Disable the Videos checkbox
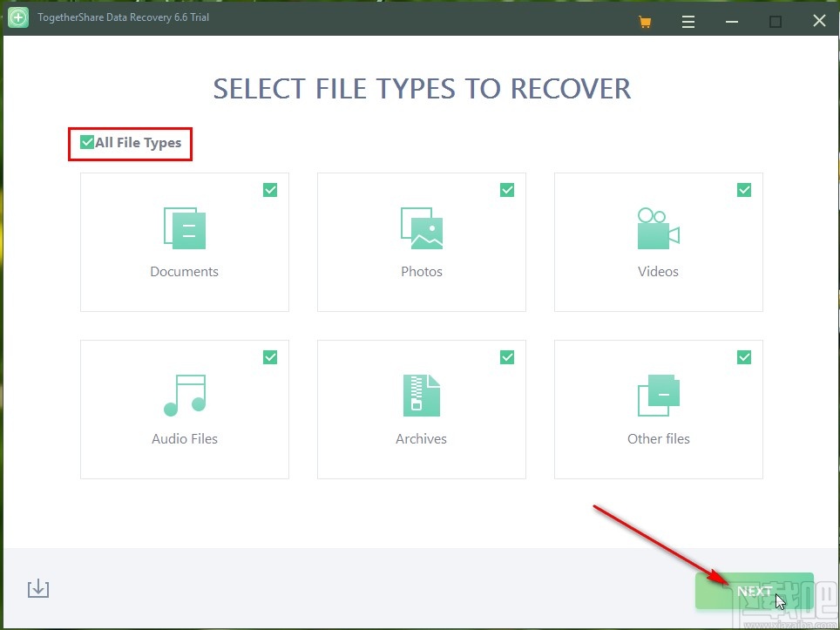Image resolution: width=840 pixels, height=630 pixels. [x=744, y=189]
